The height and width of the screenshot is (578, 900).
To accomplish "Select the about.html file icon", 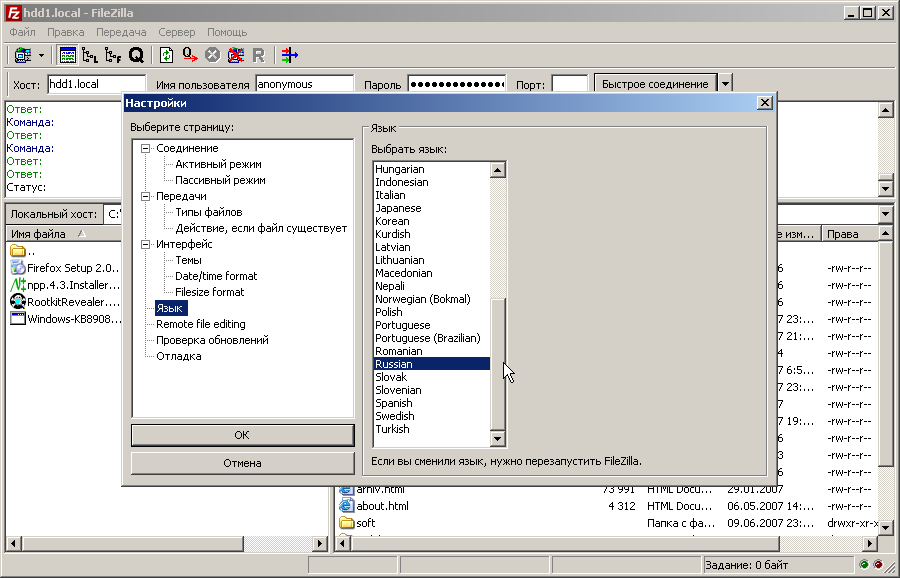I will pyautogui.click(x=346, y=506).
